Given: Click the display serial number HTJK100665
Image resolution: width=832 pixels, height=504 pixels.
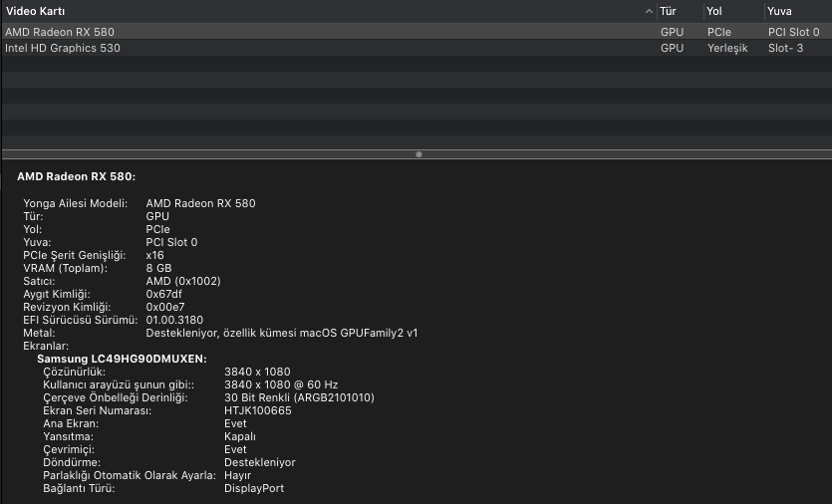Looking at the screenshot, I should tap(257, 410).
